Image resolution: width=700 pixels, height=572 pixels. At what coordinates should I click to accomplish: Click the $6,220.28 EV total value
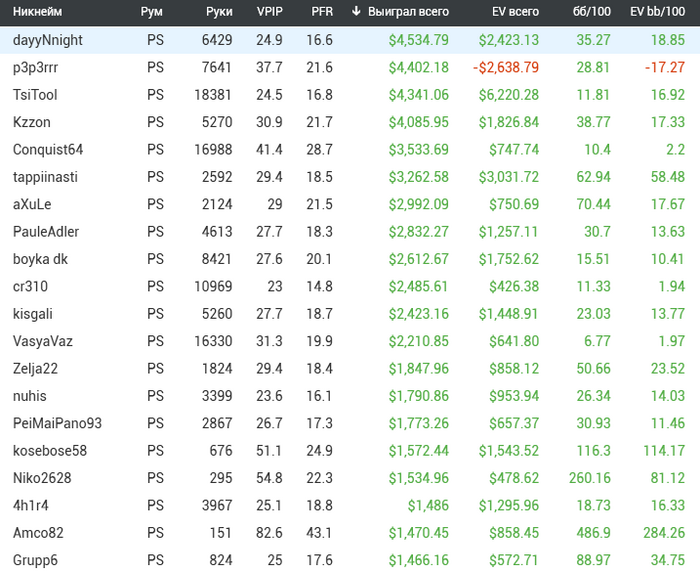point(508,95)
